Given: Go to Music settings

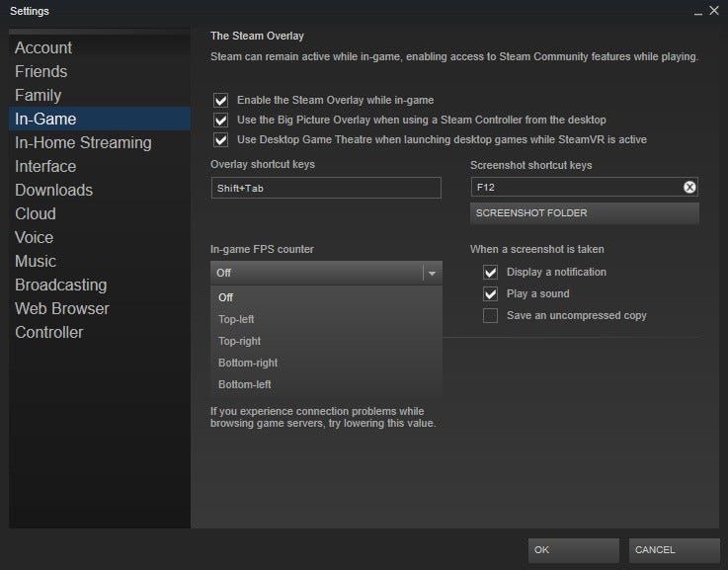Looking at the screenshot, I should pos(100,261).
